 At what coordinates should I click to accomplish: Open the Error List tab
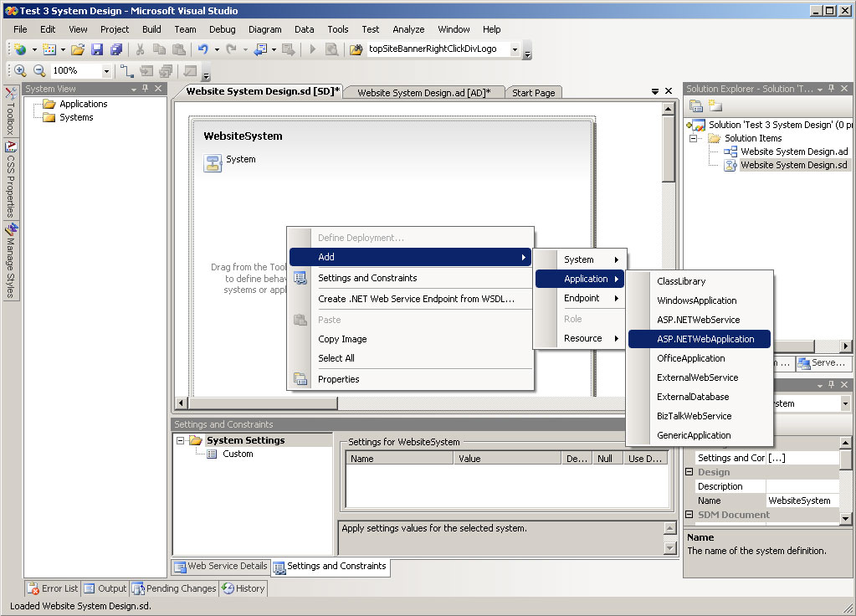pyautogui.click(x=53, y=588)
